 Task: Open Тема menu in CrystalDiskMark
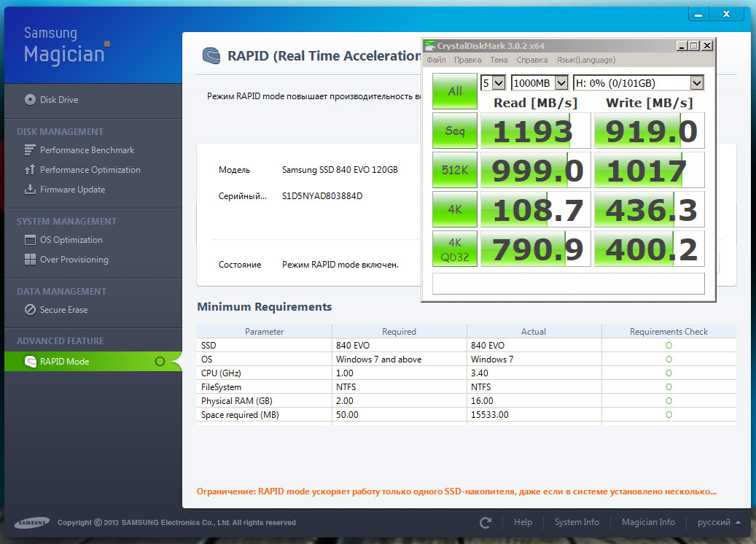499,60
